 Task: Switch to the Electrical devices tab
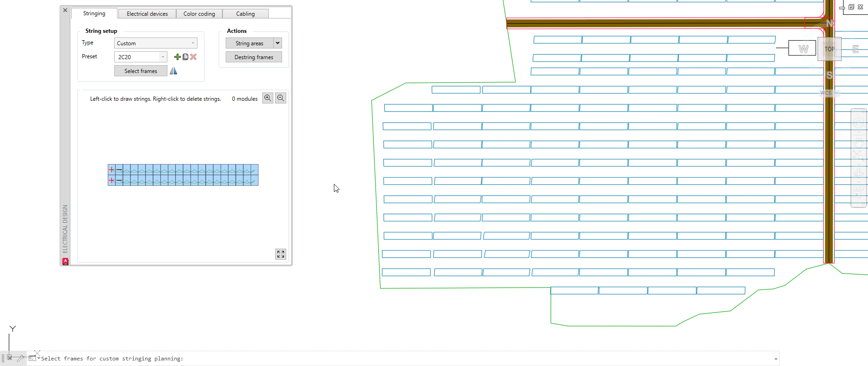pos(147,14)
